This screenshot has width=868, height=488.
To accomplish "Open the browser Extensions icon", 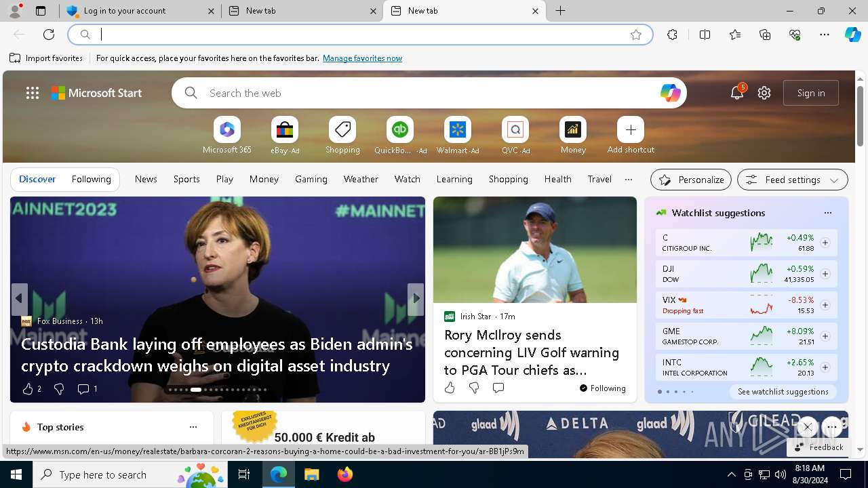I will pyautogui.click(x=672, y=35).
